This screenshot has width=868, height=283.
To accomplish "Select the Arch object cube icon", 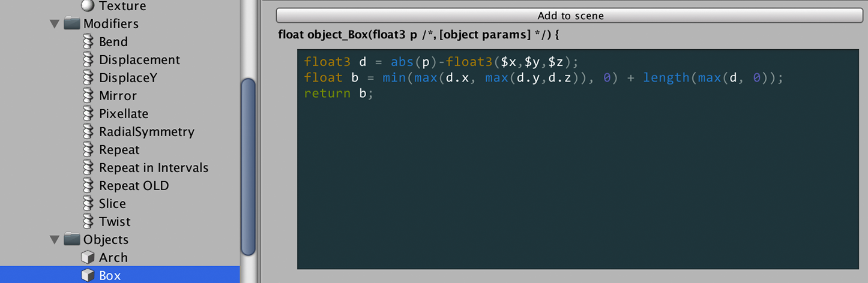I will (88, 258).
